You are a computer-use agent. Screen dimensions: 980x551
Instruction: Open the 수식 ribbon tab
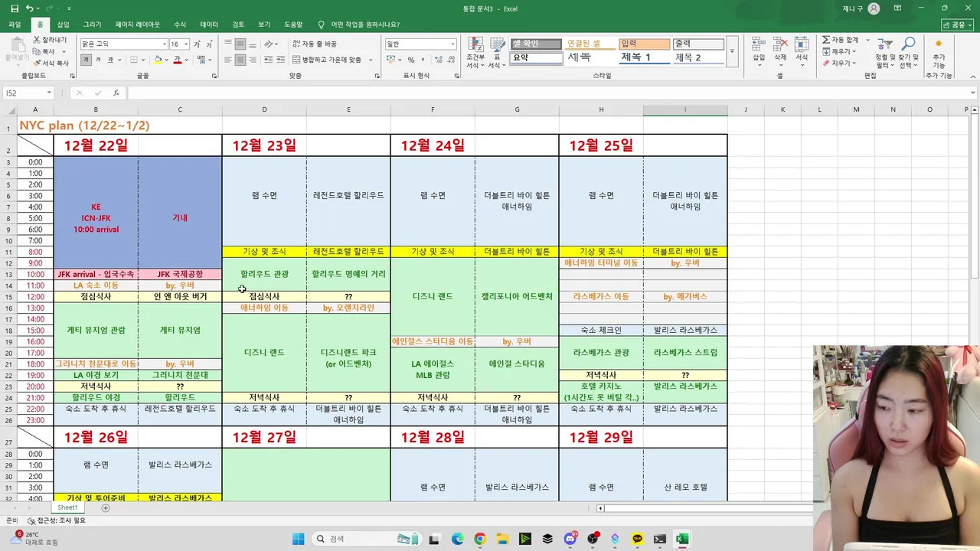[x=180, y=24]
